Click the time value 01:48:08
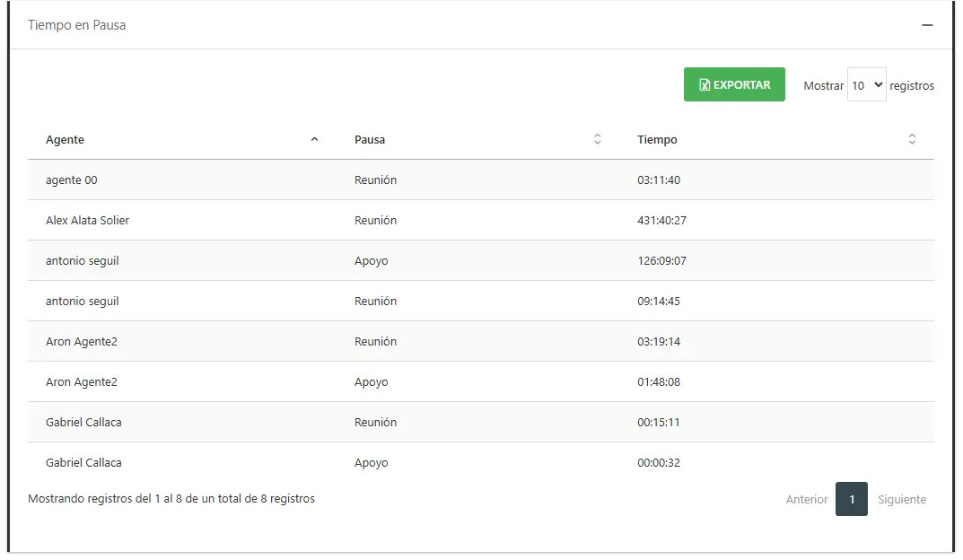This screenshot has width=963, height=560. pos(659,382)
